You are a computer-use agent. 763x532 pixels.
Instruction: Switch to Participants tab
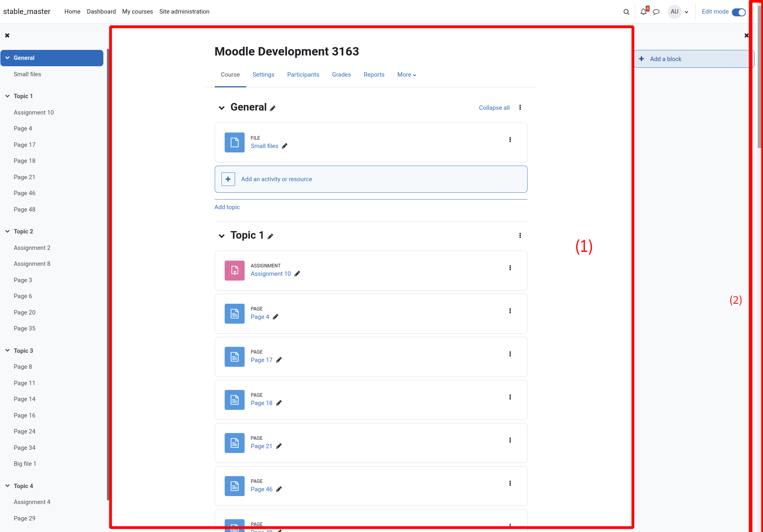pos(303,75)
